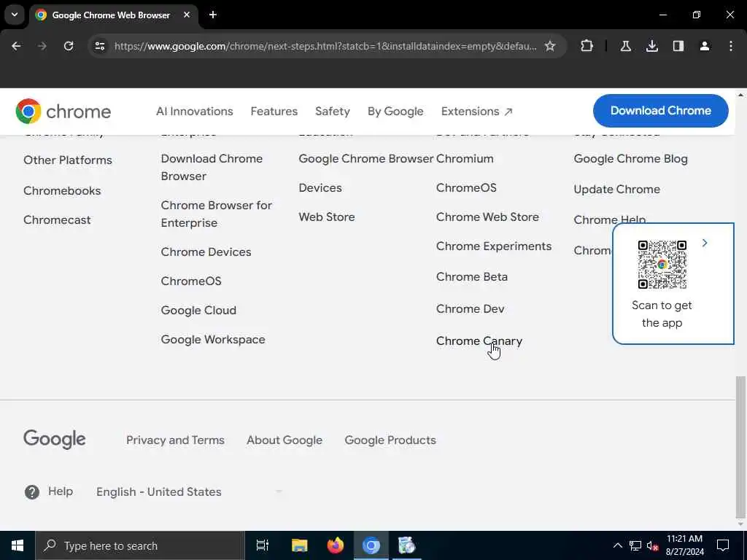The image size is (747, 560).
Task: Click the address bar URL field
Action: [325, 46]
